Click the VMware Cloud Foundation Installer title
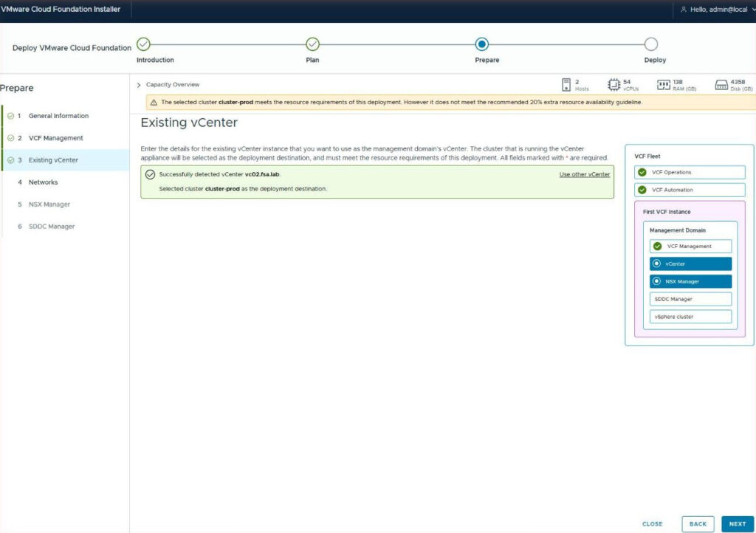 (61, 9)
